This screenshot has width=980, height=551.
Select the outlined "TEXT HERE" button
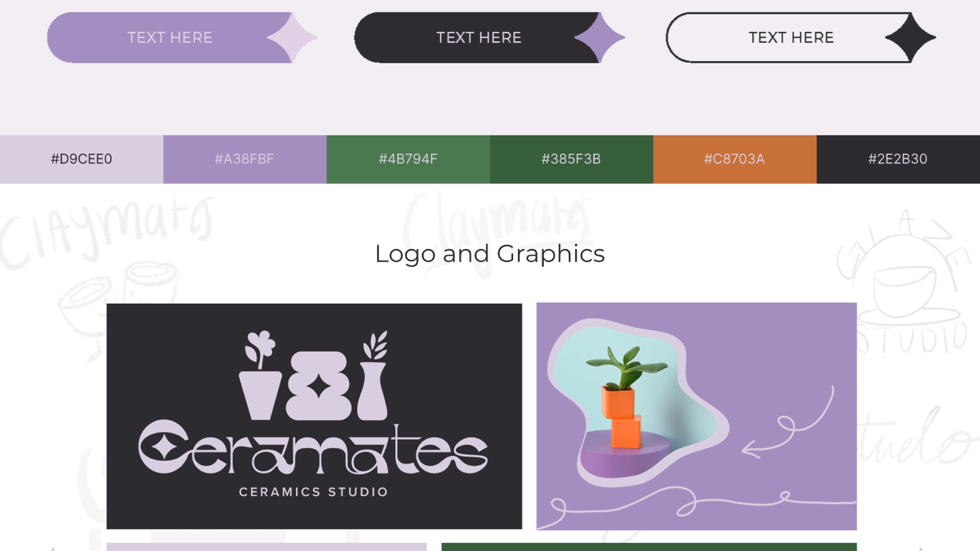tap(791, 38)
